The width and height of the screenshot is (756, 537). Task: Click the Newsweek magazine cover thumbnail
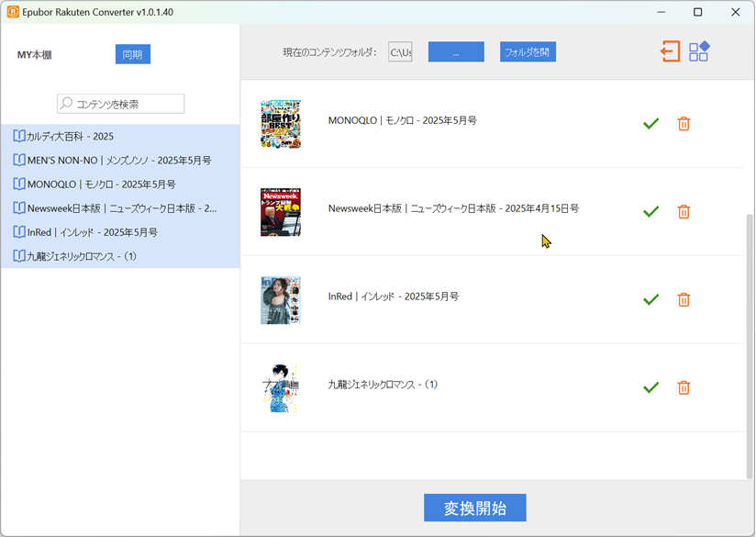(281, 212)
